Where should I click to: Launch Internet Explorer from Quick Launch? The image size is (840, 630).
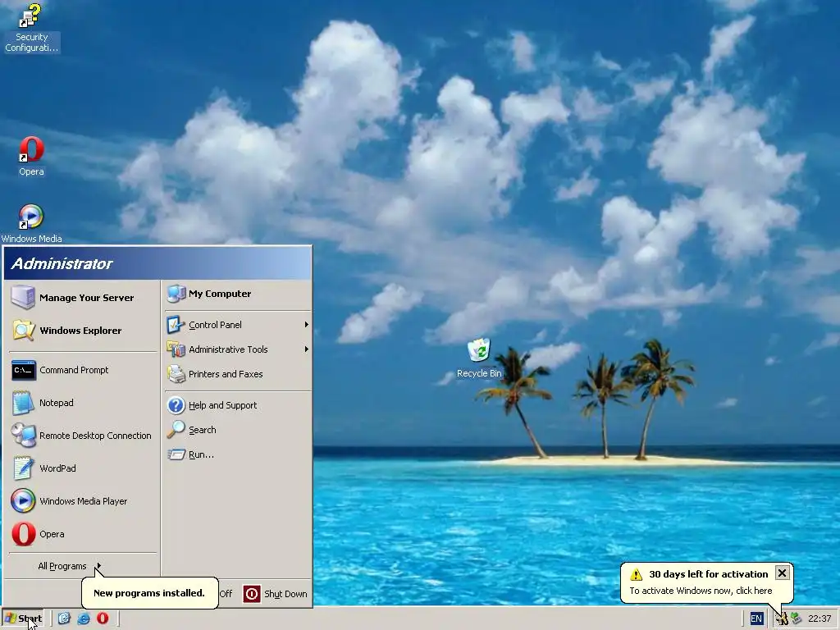(84, 619)
